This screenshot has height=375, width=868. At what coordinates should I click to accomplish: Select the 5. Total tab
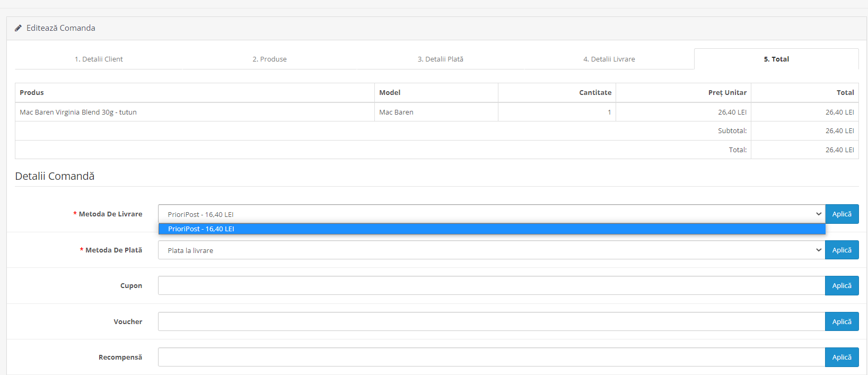(776, 59)
